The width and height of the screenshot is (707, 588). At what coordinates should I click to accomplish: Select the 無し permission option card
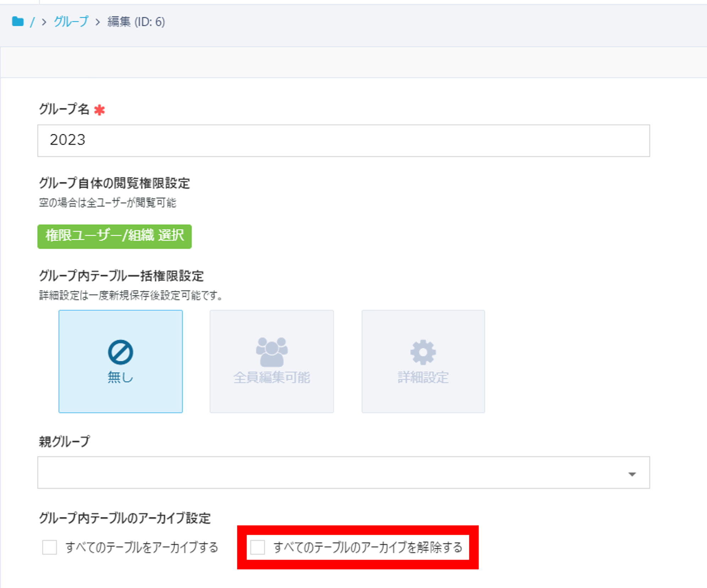pos(120,361)
